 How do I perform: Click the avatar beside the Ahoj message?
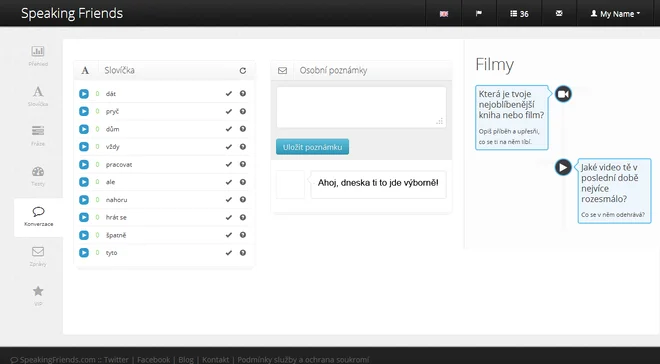[290, 184]
